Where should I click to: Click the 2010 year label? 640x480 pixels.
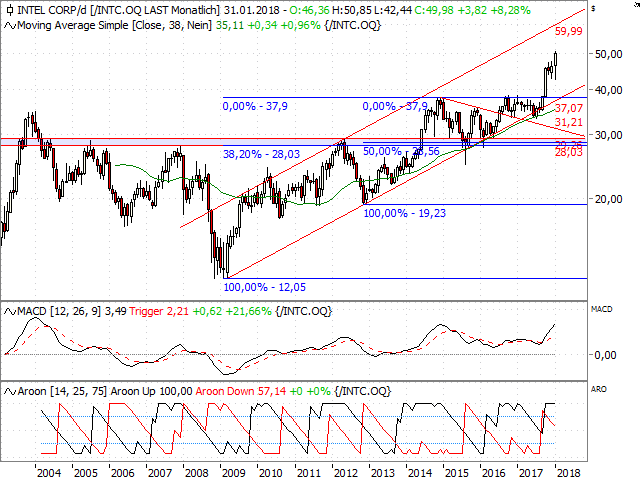[271, 473]
